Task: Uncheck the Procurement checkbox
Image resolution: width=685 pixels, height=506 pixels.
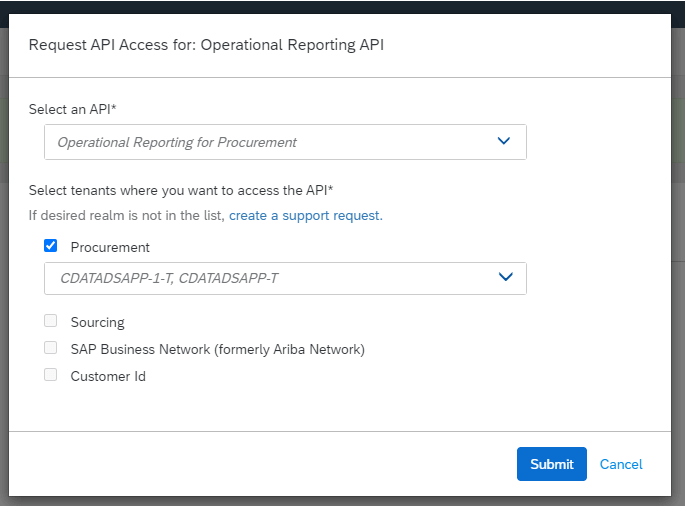Action: [x=51, y=246]
